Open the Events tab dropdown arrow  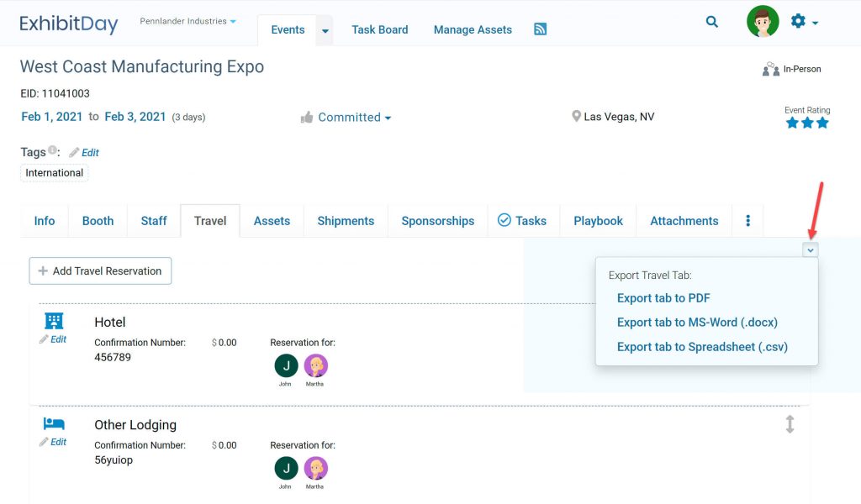324,29
